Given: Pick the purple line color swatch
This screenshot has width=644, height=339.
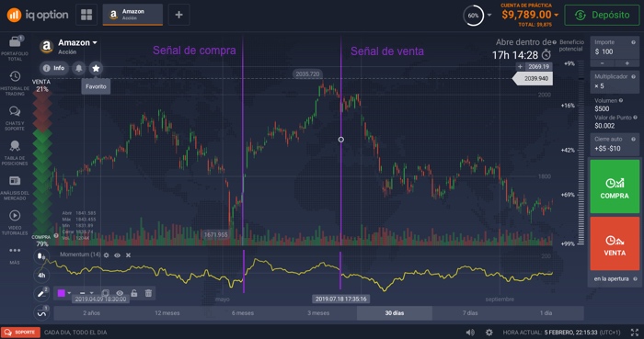Looking at the screenshot, I should [62, 293].
